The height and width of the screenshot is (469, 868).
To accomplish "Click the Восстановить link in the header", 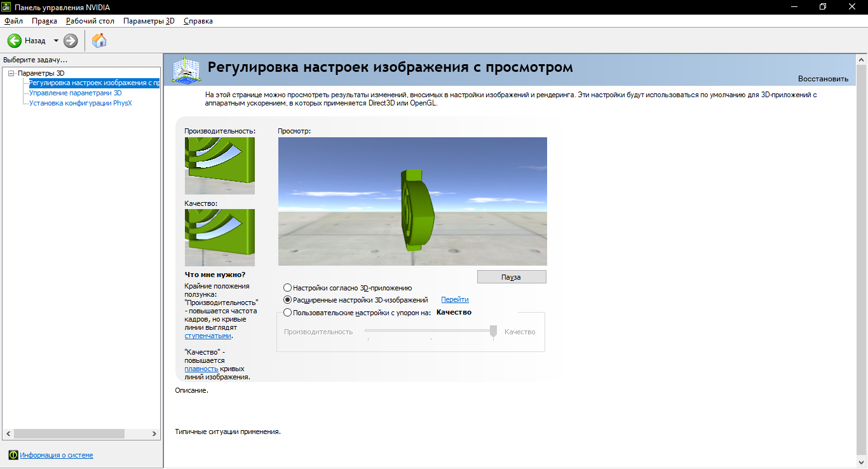I will tap(823, 79).
